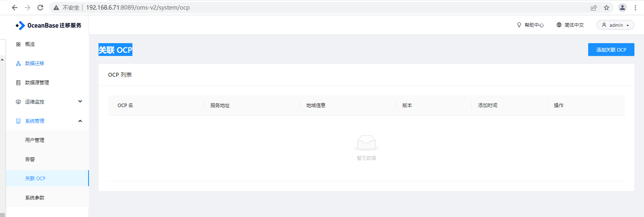Click the data source management icon
Image resolution: width=644 pixels, height=217 pixels.
click(x=18, y=83)
